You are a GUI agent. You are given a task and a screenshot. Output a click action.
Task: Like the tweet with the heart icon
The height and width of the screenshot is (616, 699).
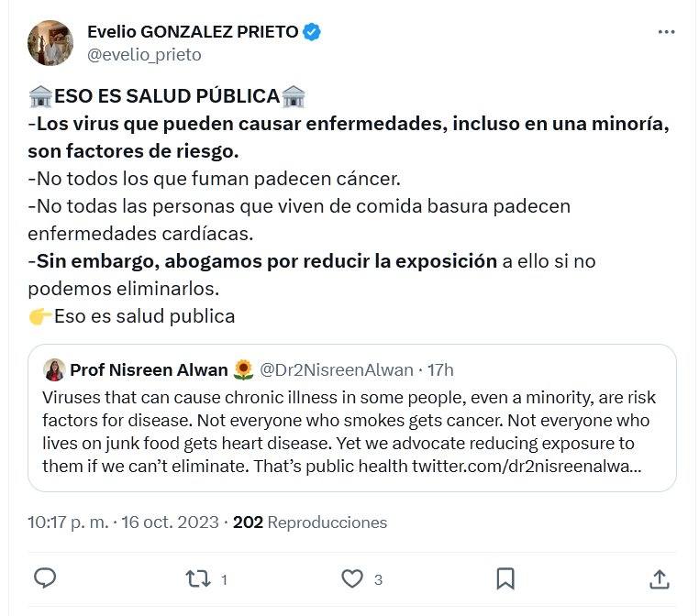coord(352,578)
